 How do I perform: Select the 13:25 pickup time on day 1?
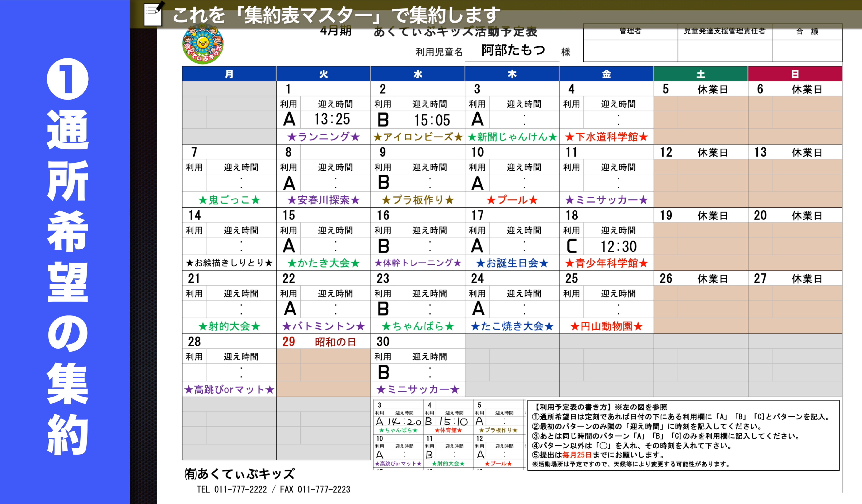[332, 119]
